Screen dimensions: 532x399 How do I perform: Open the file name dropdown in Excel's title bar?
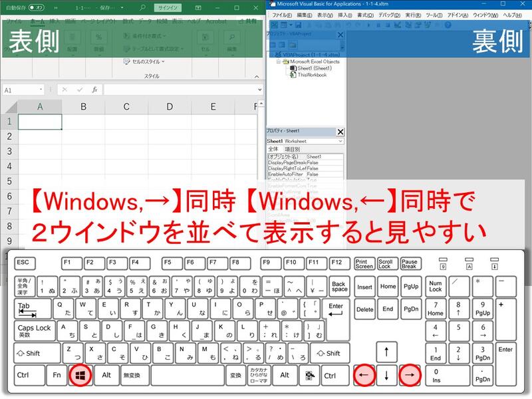(122, 7)
